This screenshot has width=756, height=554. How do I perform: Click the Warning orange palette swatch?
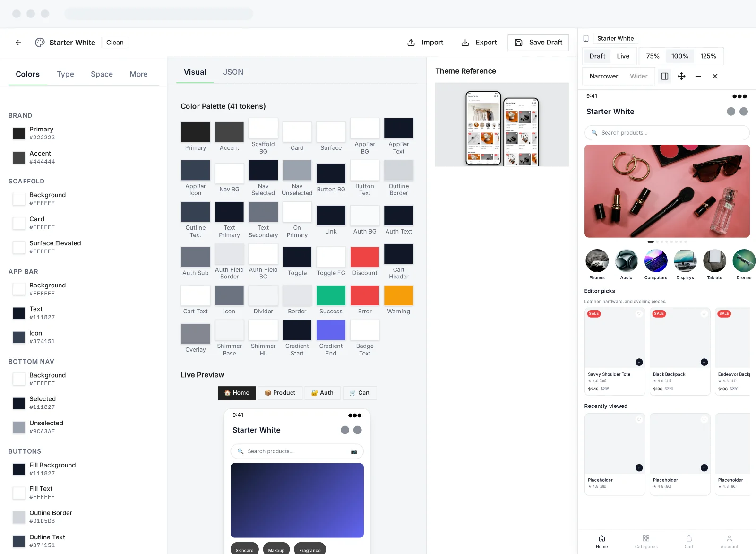(x=399, y=295)
